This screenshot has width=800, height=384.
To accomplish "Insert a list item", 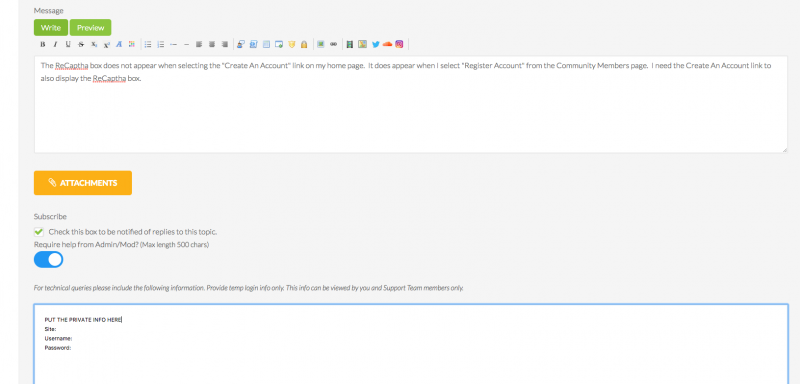I will point(173,44).
